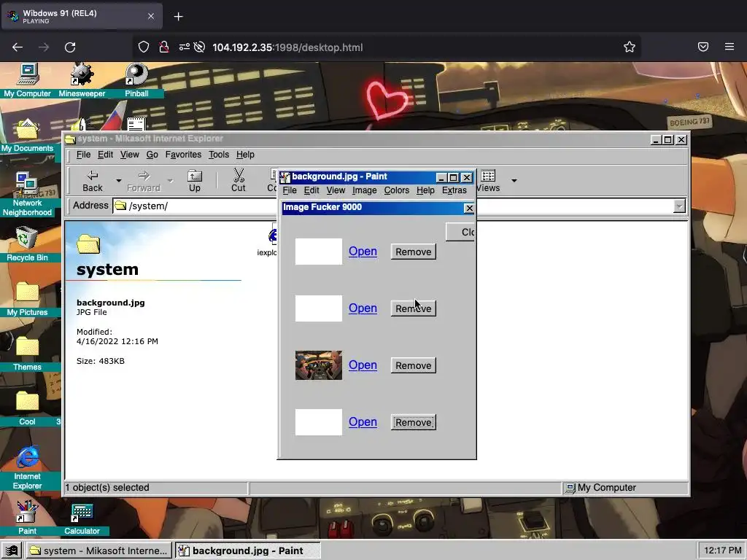The height and width of the screenshot is (560, 747).
Task: Click the Up folder toolbar button
Action: pos(194,181)
